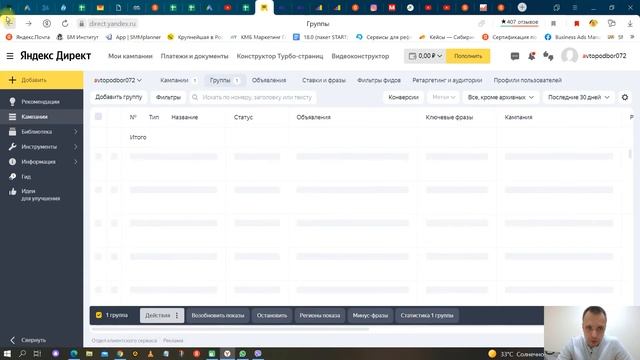Screen dimensions: 640x360
Task: Open Windows taskbar search icon
Action: coord(22,353)
